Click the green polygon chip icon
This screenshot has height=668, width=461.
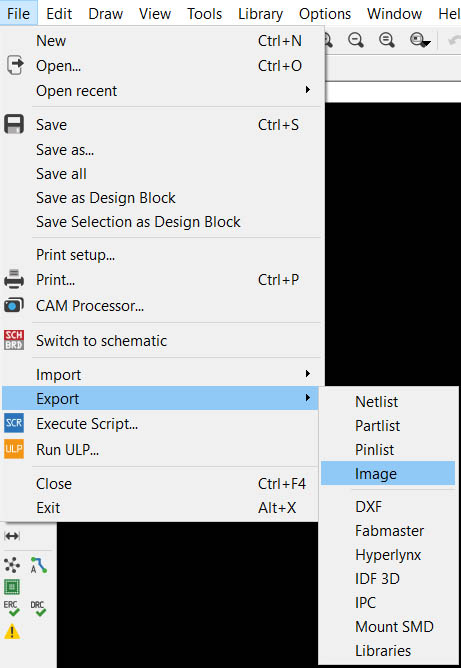(x=12, y=587)
